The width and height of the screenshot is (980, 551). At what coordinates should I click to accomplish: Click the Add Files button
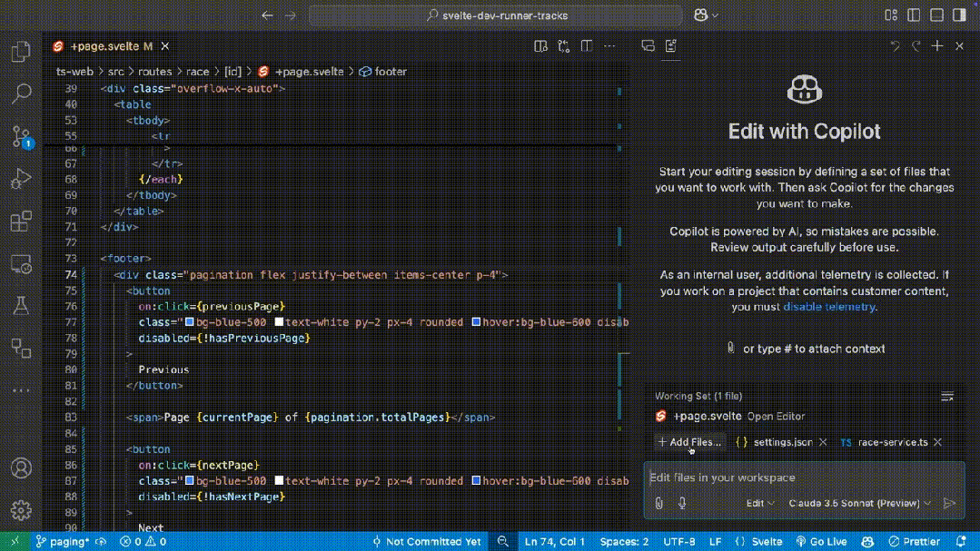pos(690,442)
